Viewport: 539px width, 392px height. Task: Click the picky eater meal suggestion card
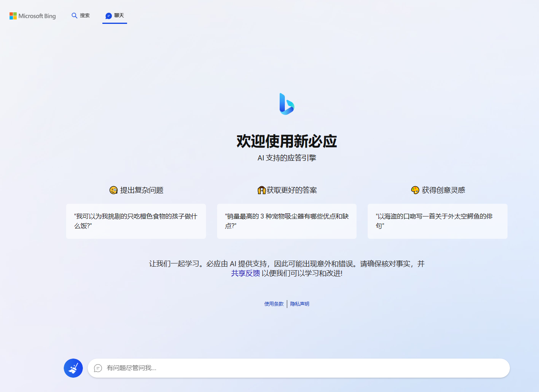(x=136, y=221)
